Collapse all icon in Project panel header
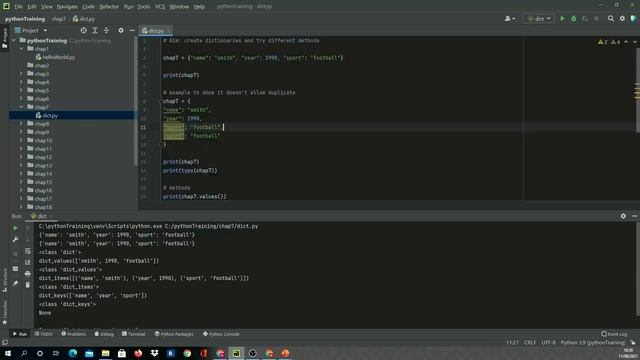 click(x=106, y=31)
